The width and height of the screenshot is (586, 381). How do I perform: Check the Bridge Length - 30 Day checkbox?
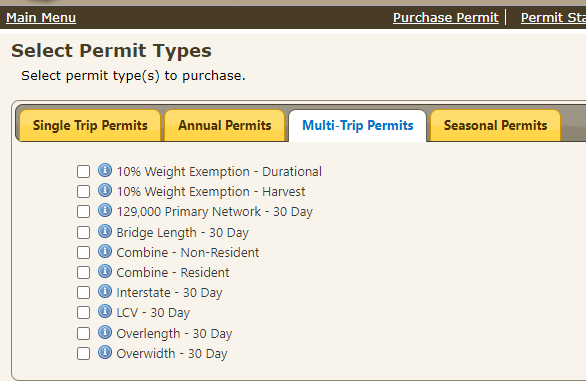(83, 233)
